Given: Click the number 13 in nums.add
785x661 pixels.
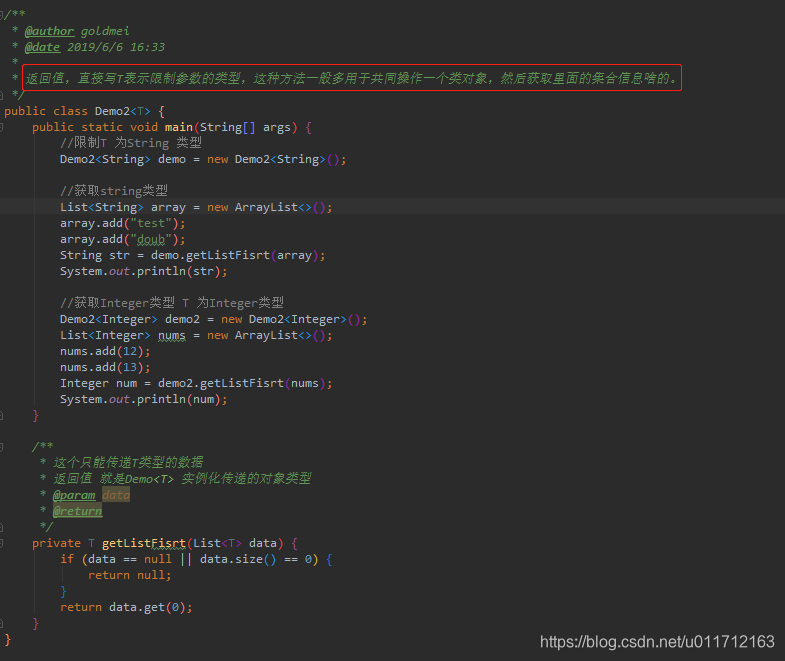Looking at the screenshot, I should coord(130,368).
